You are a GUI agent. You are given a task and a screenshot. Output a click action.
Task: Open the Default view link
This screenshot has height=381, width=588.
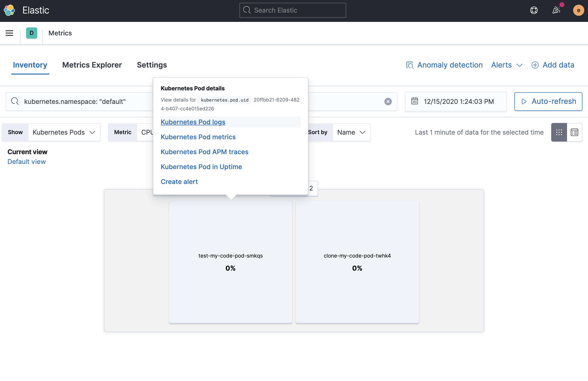(x=26, y=161)
